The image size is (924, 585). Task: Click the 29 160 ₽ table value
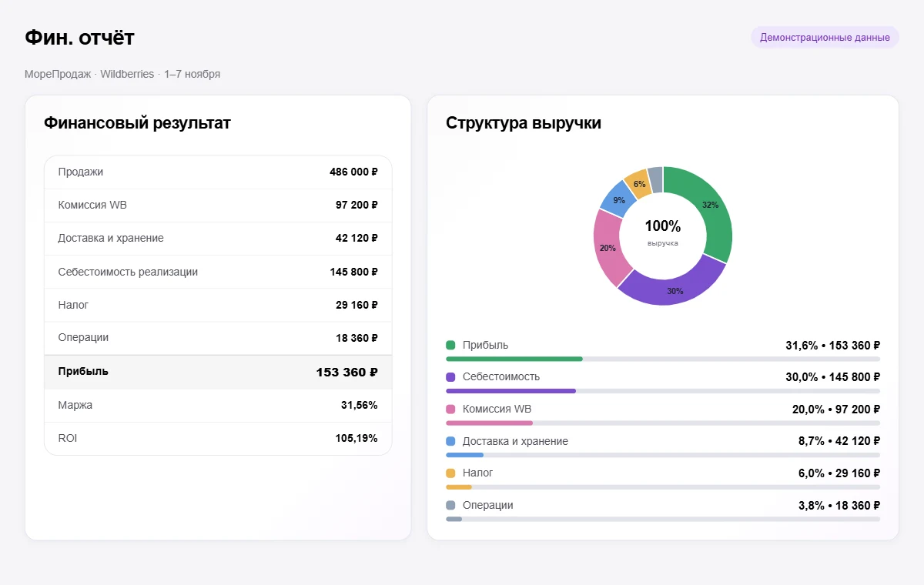click(x=357, y=305)
